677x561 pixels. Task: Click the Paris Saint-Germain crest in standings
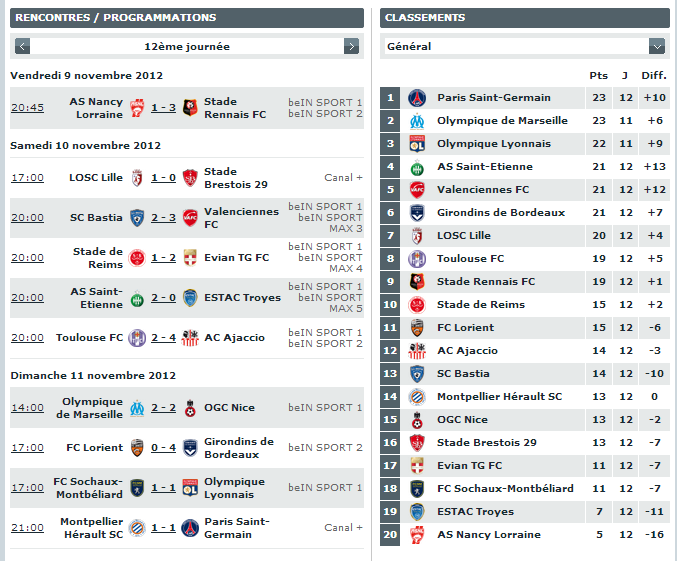417,98
